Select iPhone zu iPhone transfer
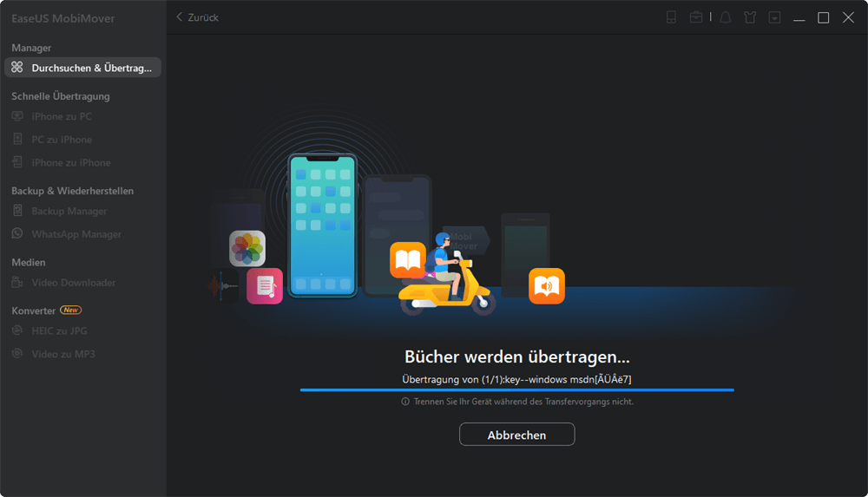 (71, 163)
